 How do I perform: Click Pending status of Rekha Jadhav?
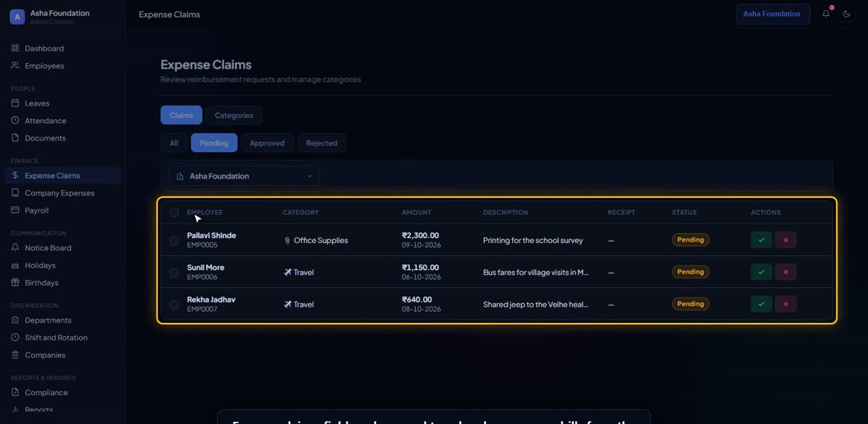pos(691,304)
